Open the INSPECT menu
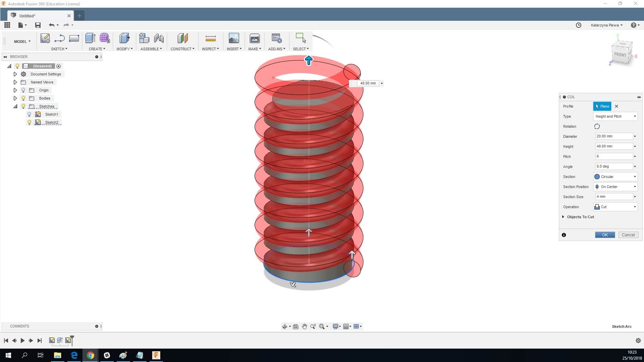The image size is (644, 362). pos(210,49)
